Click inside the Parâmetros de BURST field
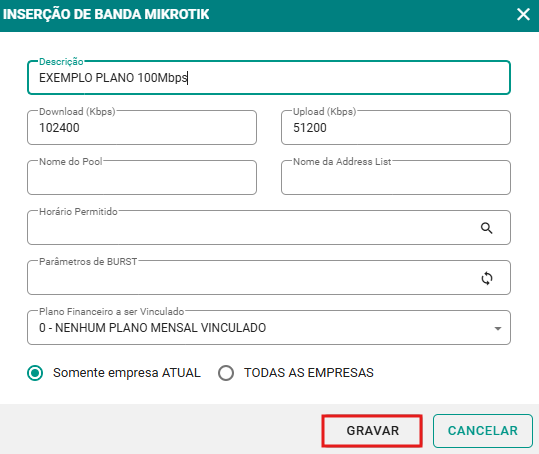The width and height of the screenshot is (539, 454). coord(251,278)
